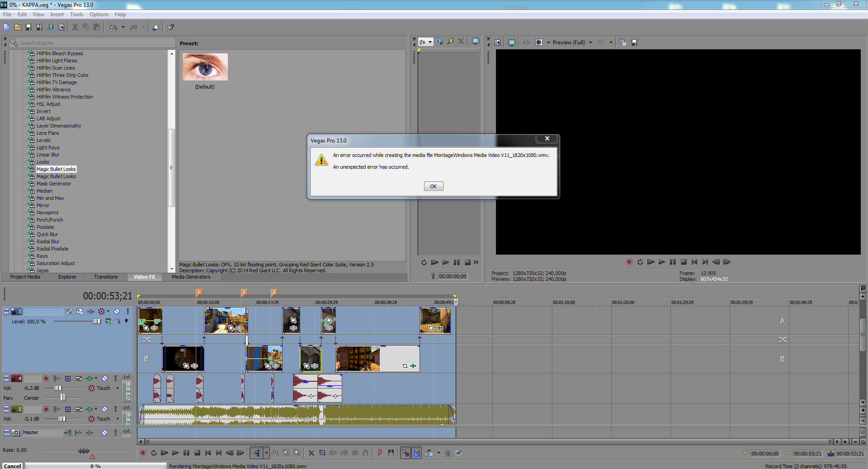Image resolution: width=868 pixels, height=469 pixels.
Task: Open the Preview (Full) quality dropdown
Action: click(x=590, y=43)
